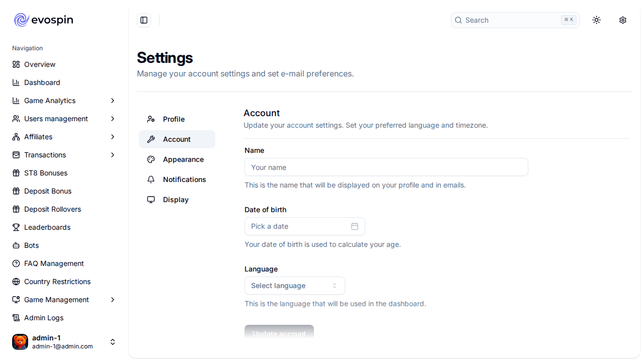This screenshot has width=644, height=362.
Task: Open settings via the top gear icon
Action: click(623, 20)
